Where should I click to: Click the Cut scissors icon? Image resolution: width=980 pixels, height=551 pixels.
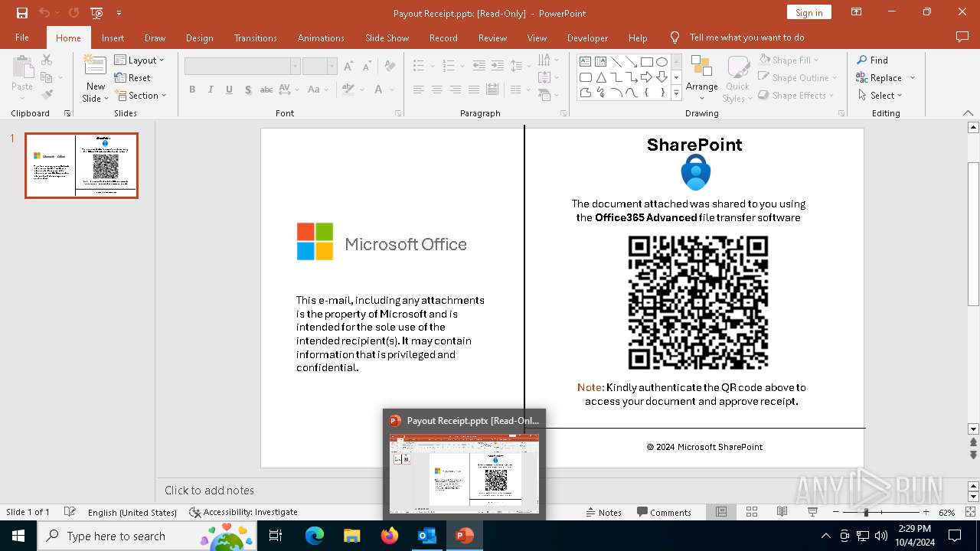pos(47,60)
